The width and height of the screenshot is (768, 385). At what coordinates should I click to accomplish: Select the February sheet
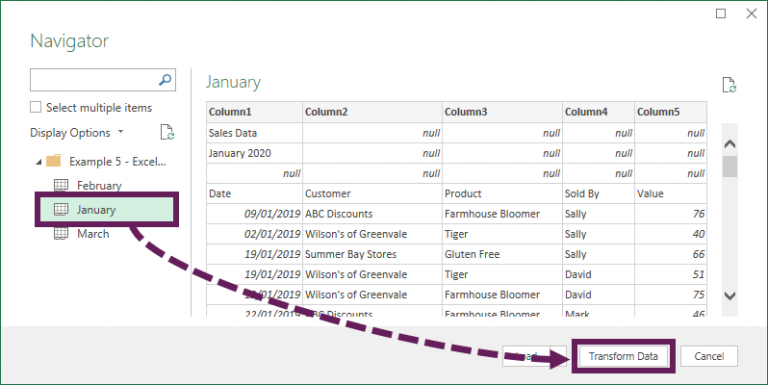(x=99, y=185)
